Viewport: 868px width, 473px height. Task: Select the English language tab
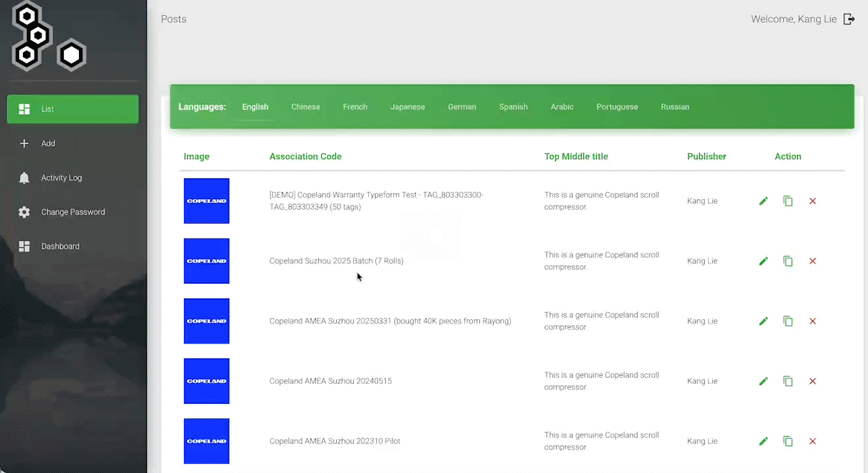tap(255, 106)
